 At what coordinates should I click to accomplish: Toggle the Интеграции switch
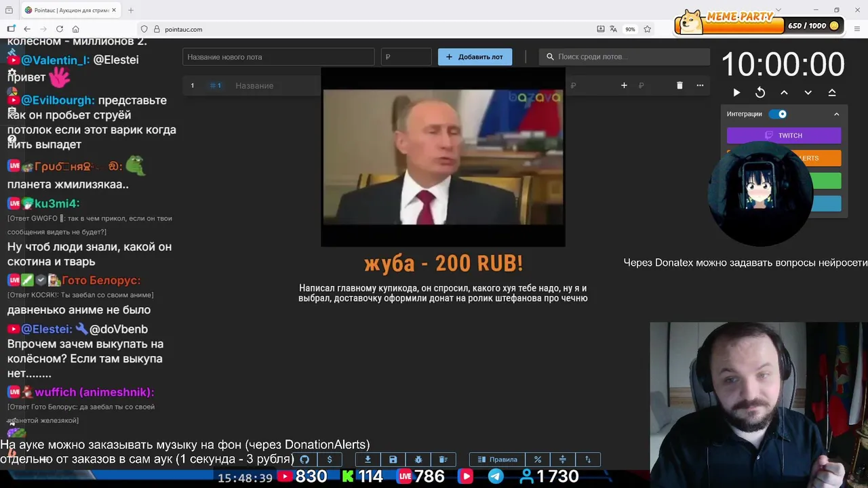coord(778,114)
